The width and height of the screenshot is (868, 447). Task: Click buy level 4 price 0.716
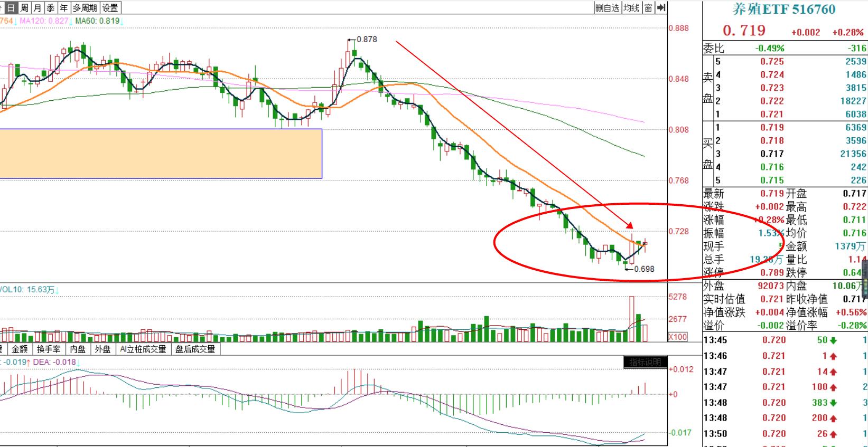772,167
